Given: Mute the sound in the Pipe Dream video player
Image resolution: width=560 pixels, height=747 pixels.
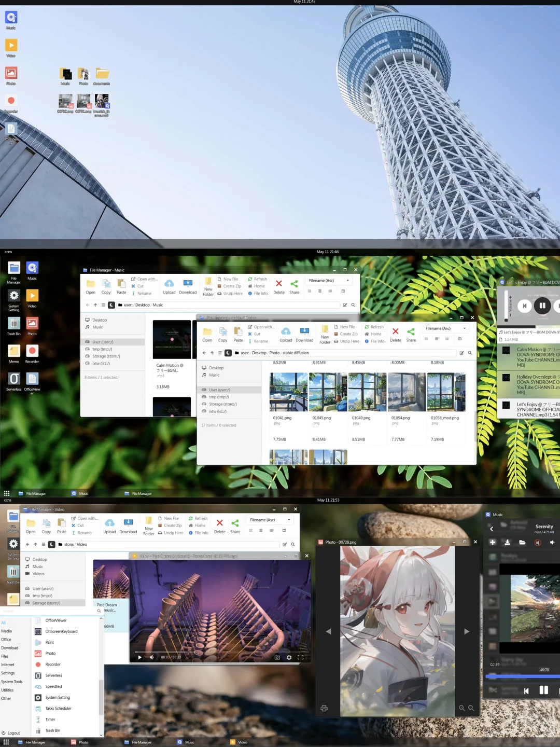Looking at the screenshot, I should coord(151,657).
